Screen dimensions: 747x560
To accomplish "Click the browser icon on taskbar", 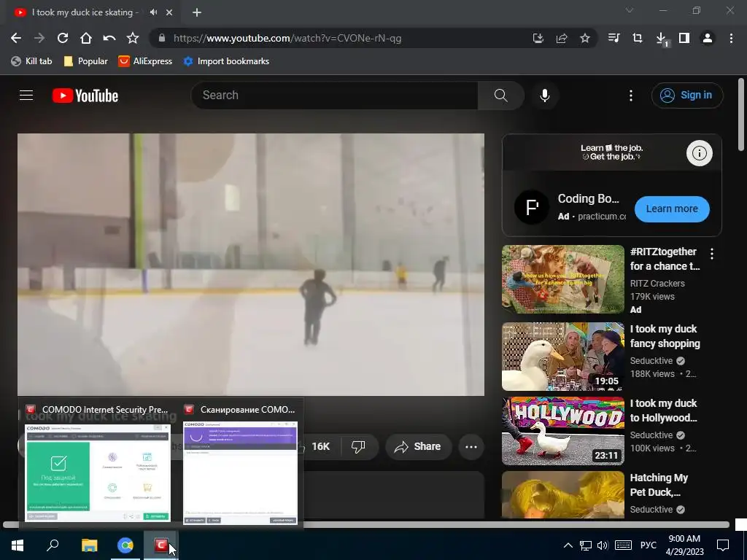I will pyautogui.click(x=125, y=545).
